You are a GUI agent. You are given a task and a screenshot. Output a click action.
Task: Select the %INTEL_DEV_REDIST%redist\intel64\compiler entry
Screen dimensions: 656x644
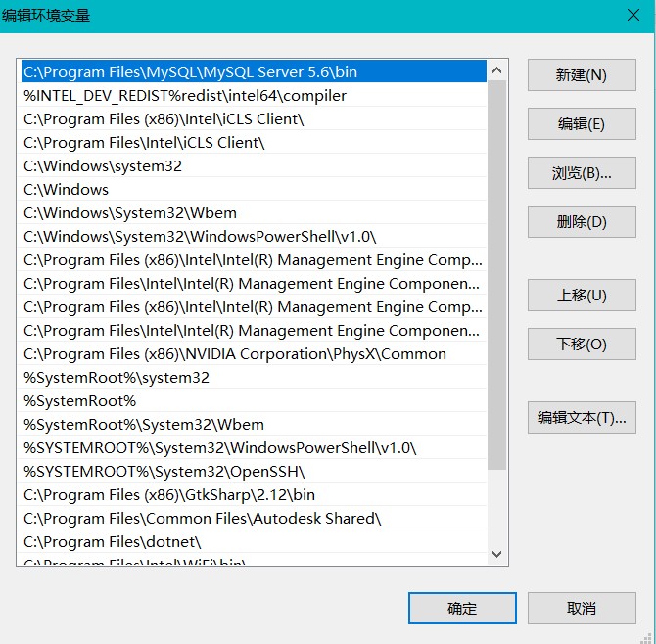[x=254, y=96]
